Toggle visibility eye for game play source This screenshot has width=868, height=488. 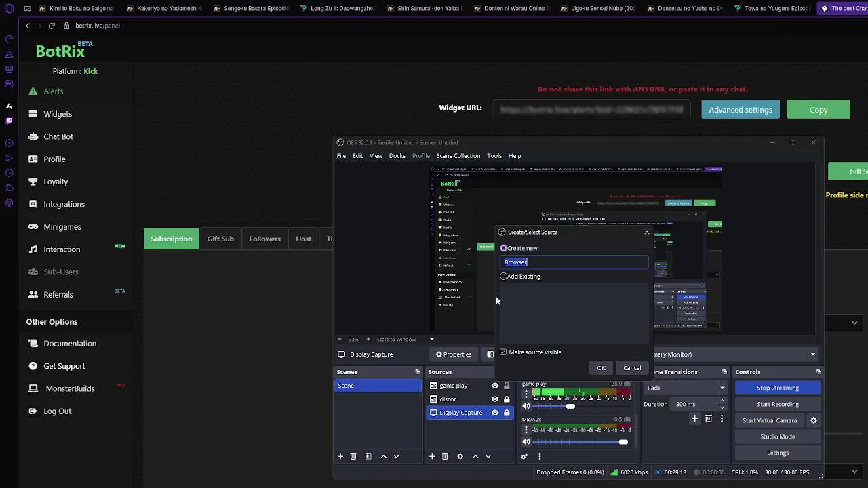tap(495, 386)
